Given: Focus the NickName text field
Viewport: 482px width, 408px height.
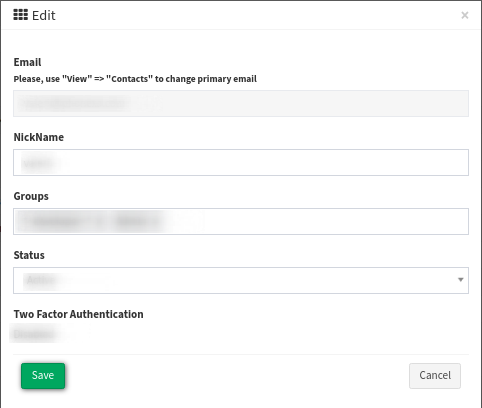Looking at the screenshot, I should (x=241, y=163).
